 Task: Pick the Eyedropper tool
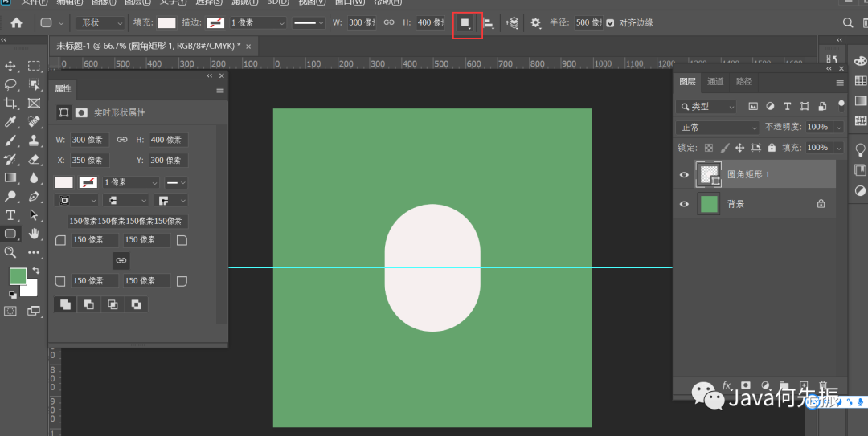[x=10, y=122]
